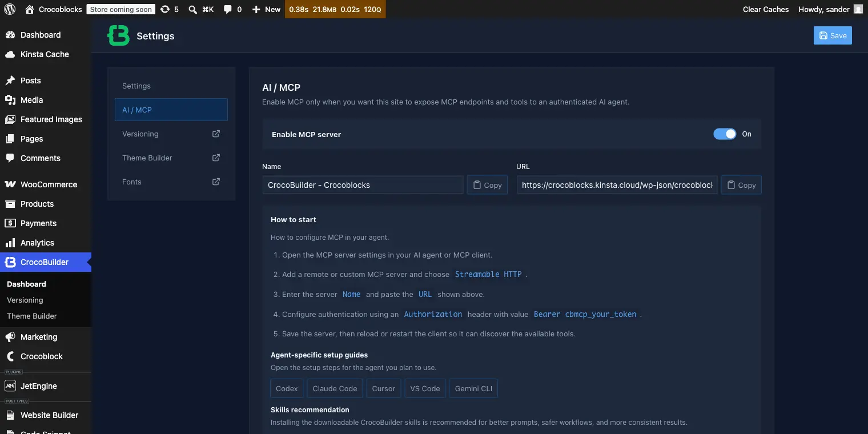Click the Store coming soon badge
868x434 pixels.
click(121, 9)
